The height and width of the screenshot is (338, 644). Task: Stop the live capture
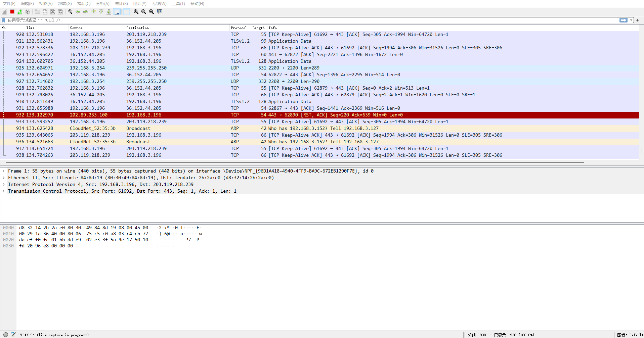pyautogui.click(x=12, y=11)
